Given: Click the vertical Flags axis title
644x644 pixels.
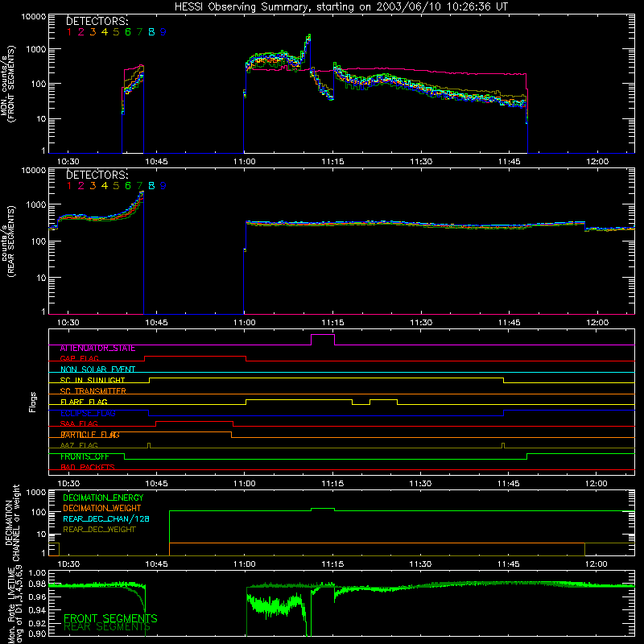Looking at the screenshot, I should (x=33, y=402).
